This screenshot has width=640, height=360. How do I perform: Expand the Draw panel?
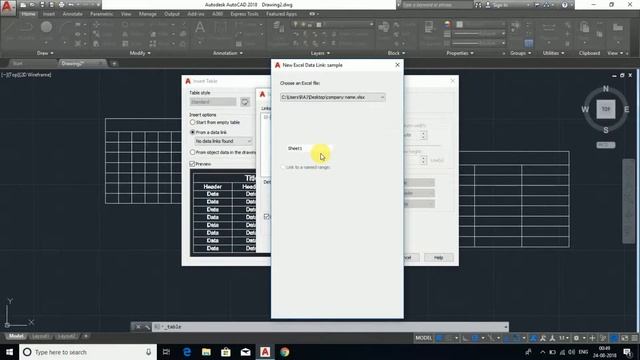(45, 53)
